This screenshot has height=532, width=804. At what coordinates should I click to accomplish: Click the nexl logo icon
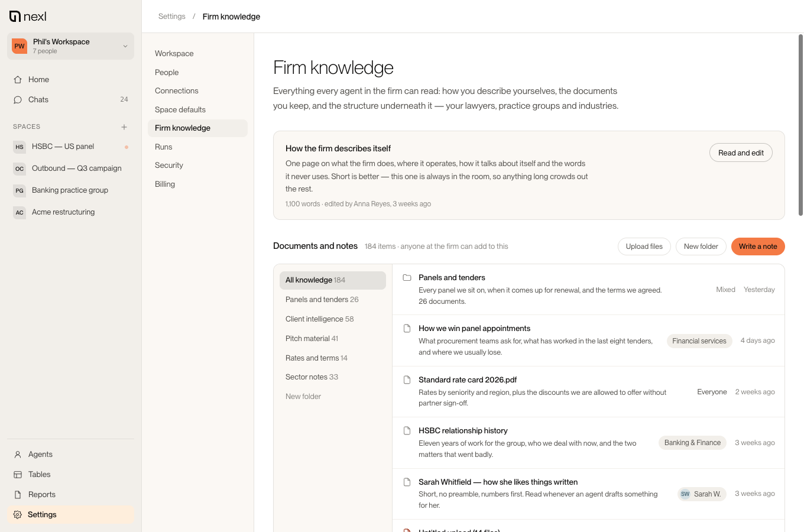click(15, 17)
